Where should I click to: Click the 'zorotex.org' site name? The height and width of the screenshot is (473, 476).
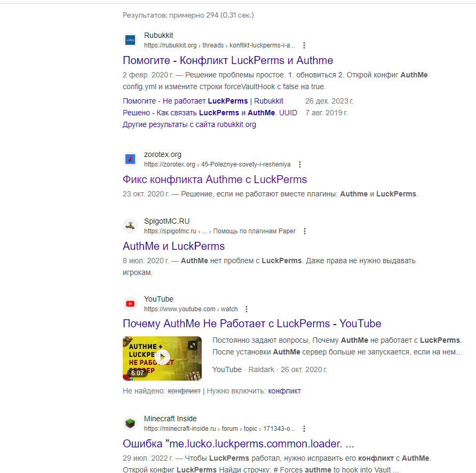pos(162,154)
